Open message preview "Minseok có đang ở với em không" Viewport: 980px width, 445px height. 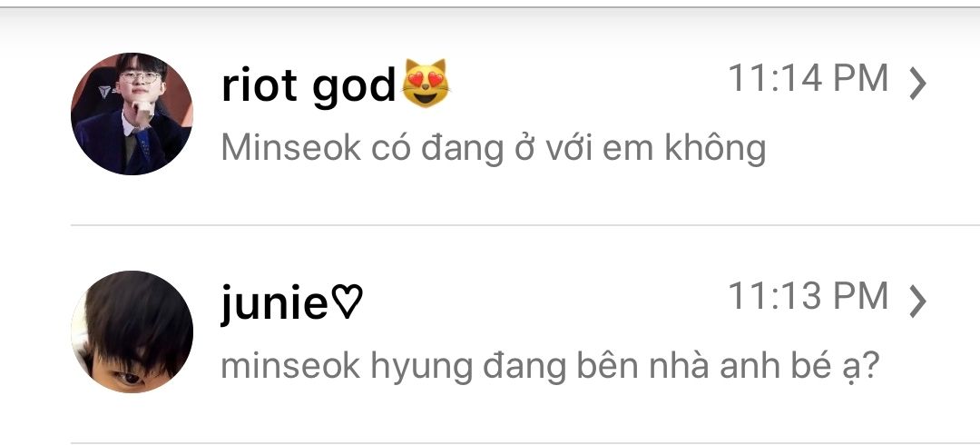(494, 148)
